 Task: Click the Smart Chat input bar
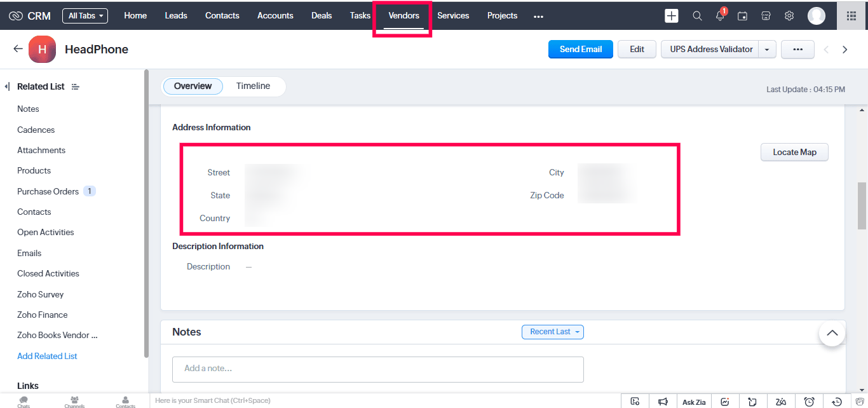pyautogui.click(x=384, y=400)
